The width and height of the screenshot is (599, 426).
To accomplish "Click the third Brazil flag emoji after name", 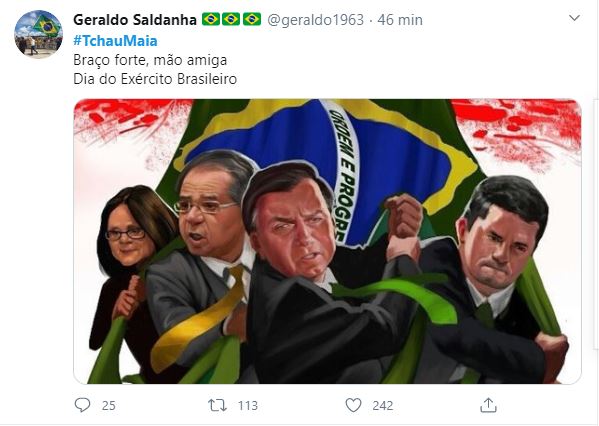I will (x=252, y=19).
